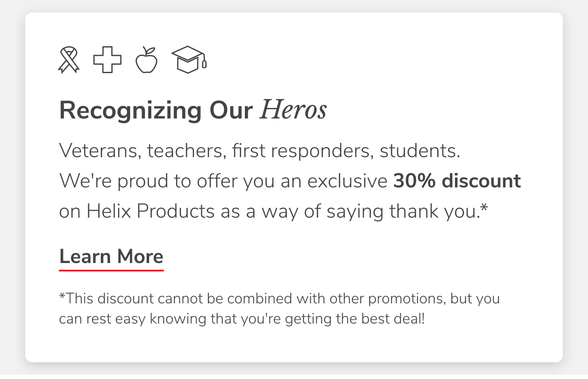Click the word "Veterans" in the description
The width and height of the screenshot is (588, 379).
100,150
